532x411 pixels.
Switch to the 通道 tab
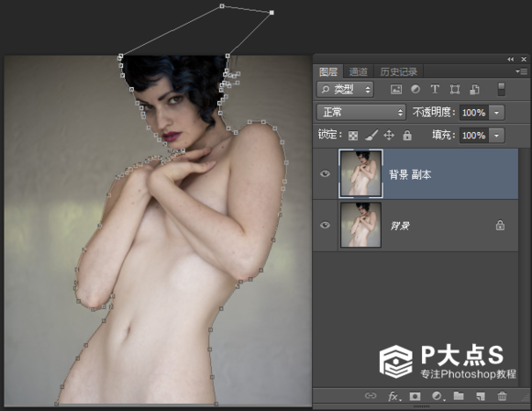(359, 72)
